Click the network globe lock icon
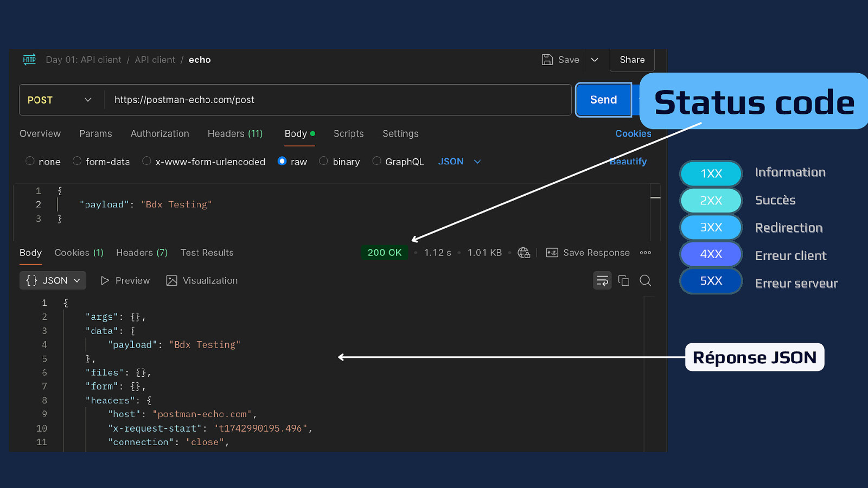Image resolution: width=868 pixels, height=488 pixels. point(524,253)
